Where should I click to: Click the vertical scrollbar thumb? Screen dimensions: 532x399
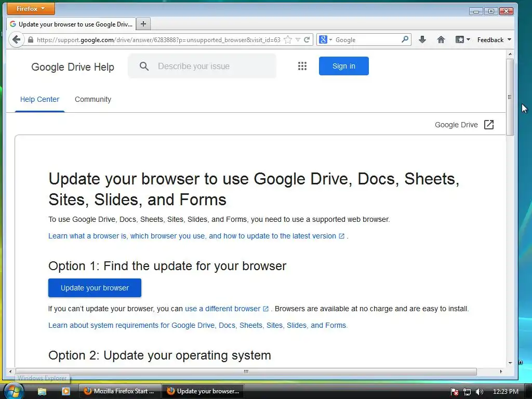(510, 97)
